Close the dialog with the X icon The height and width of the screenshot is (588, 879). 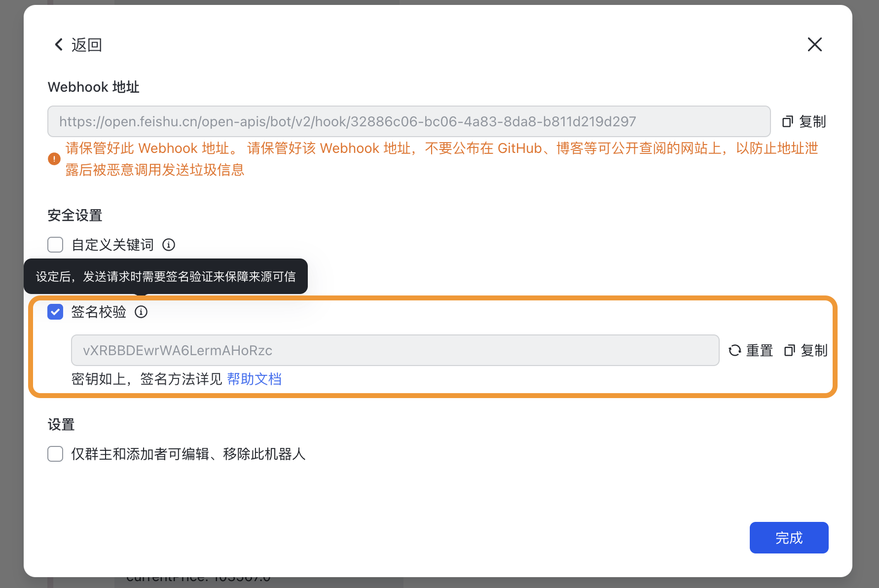814,44
